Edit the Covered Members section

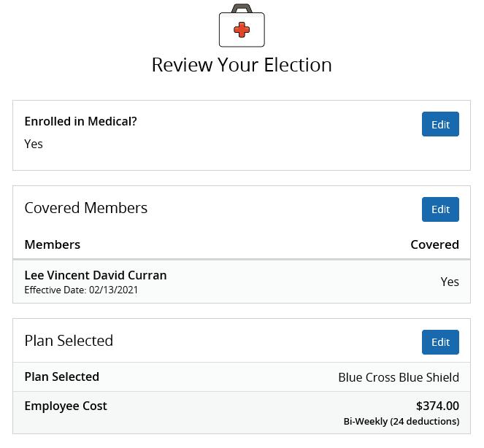[x=440, y=209]
